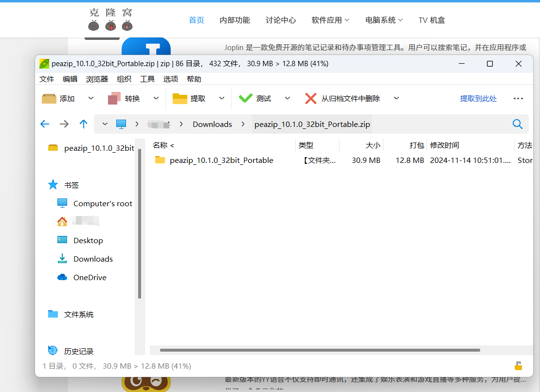Open the delete-from-archive dropdown arrow
Viewport: 540px width, 392px height.
tap(396, 98)
